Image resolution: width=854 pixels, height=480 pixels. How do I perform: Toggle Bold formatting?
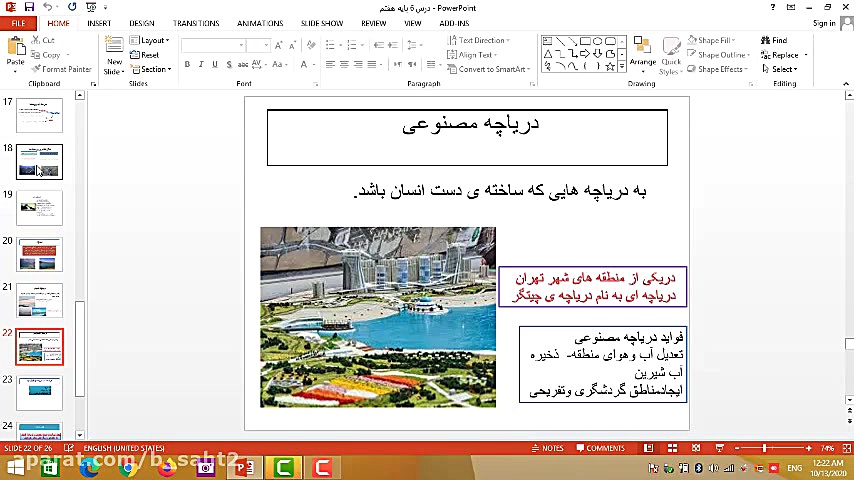[x=187, y=64]
